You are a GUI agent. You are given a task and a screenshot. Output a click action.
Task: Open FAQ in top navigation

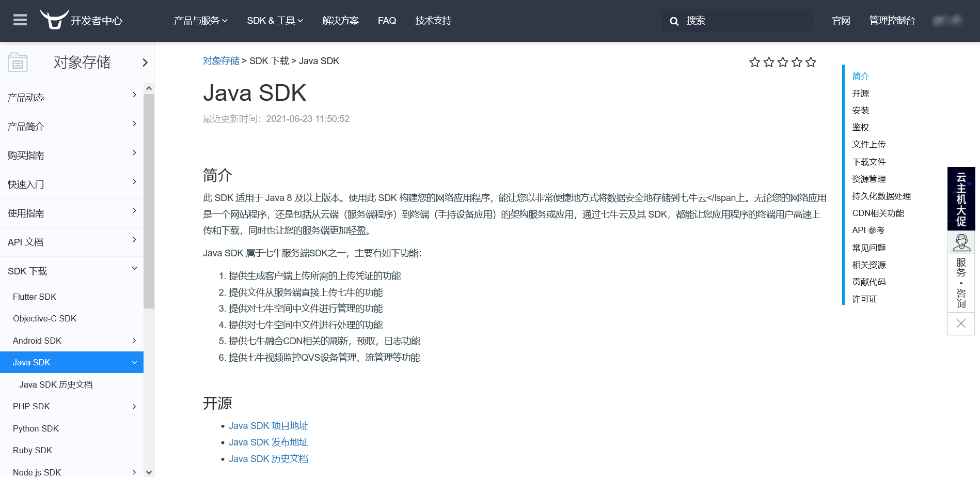[387, 21]
